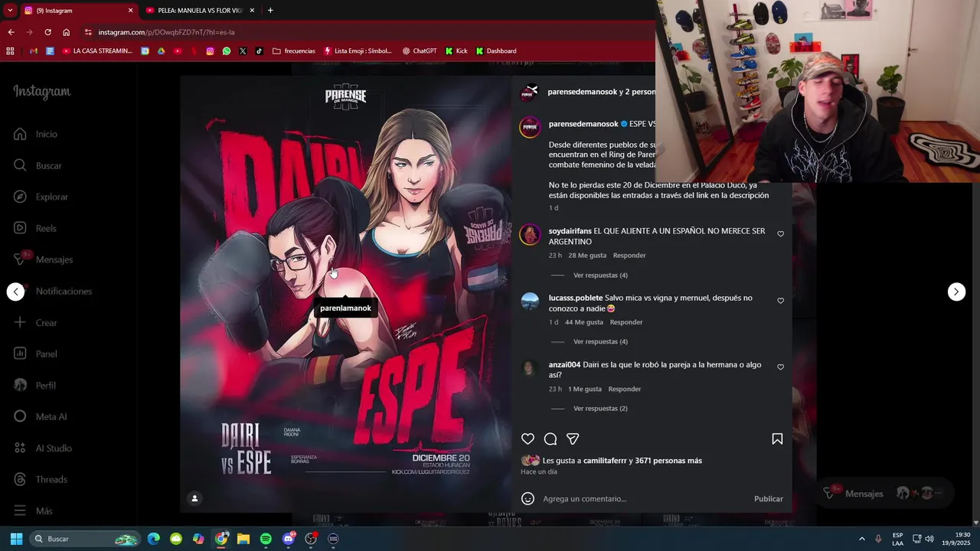The width and height of the screenshot is (980, 551).
Task: Open Crear in Instagram sidebar
Action: [x=36, y=323]
